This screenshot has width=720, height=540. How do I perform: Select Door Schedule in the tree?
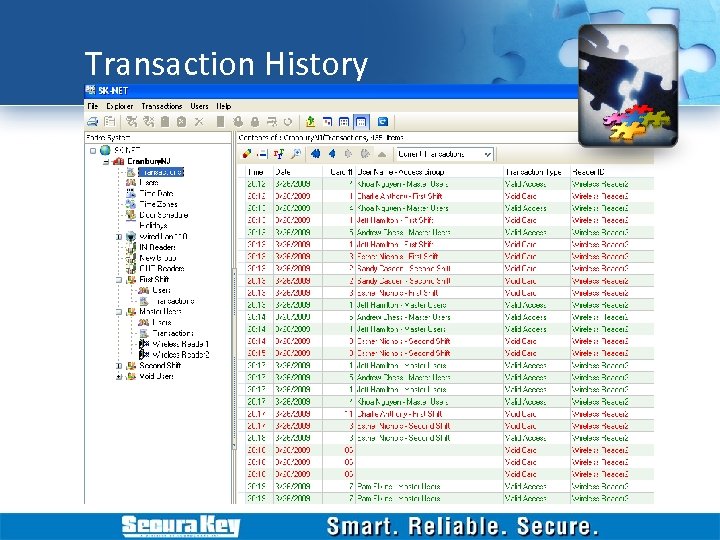(x=163, y=215)
